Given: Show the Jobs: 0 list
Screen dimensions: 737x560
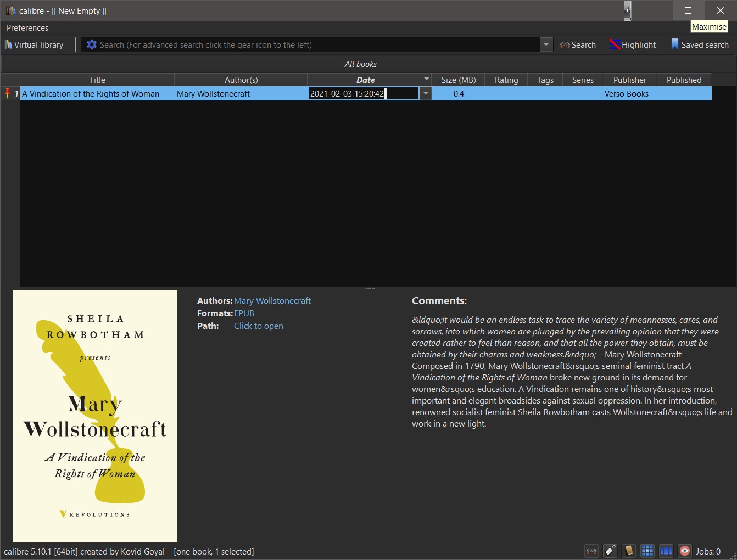Looking at the screenshot, I should point(708,552).
